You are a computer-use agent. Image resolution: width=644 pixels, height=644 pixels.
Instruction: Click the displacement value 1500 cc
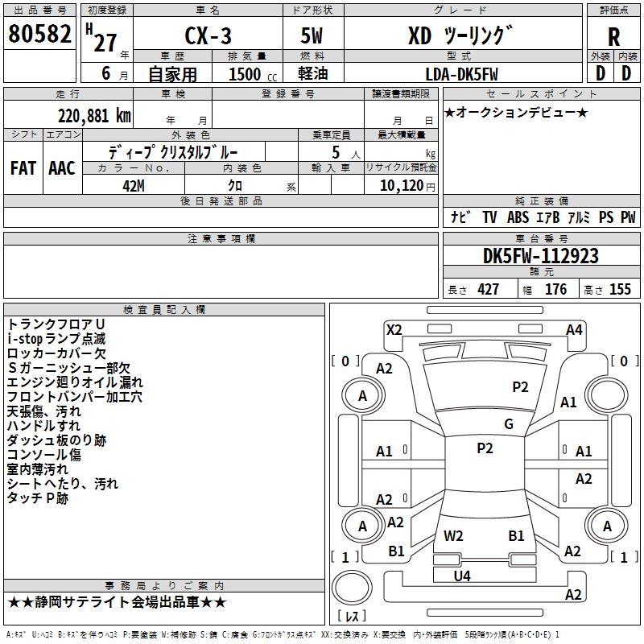253,74
